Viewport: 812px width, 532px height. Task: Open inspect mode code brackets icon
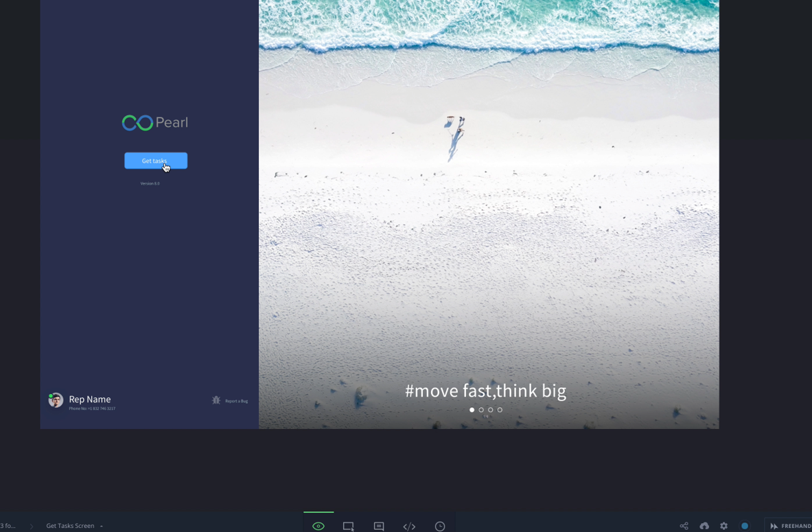[x=409, y=526]
